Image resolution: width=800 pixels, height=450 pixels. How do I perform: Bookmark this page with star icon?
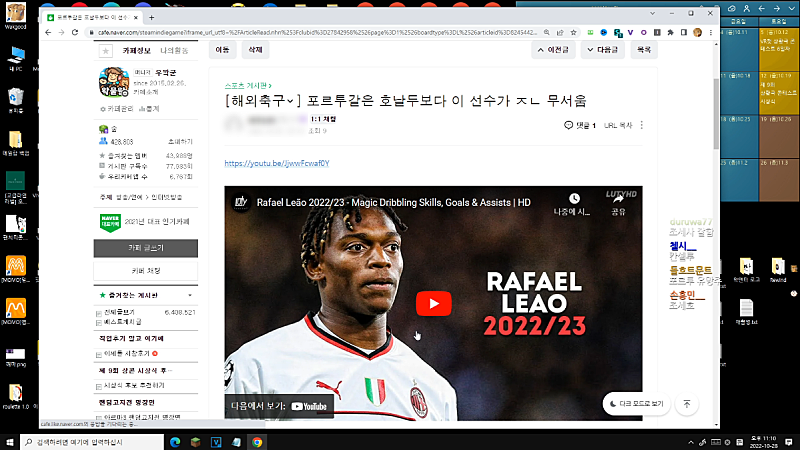573,32
